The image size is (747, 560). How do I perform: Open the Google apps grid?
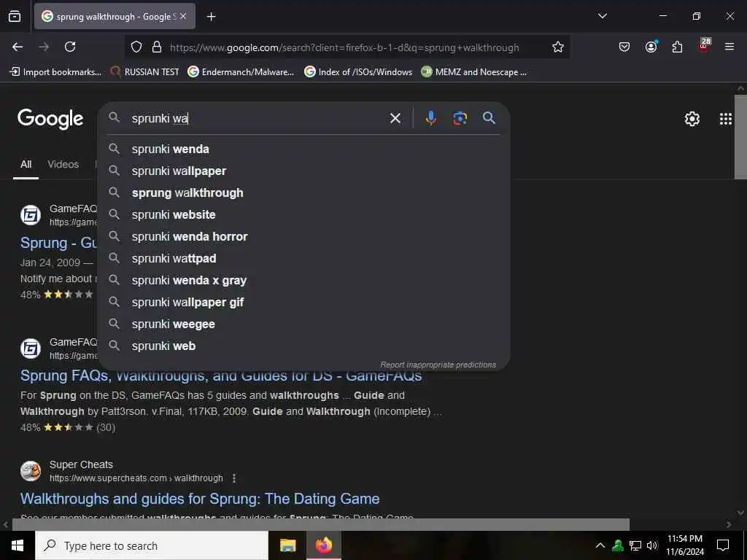726,119
